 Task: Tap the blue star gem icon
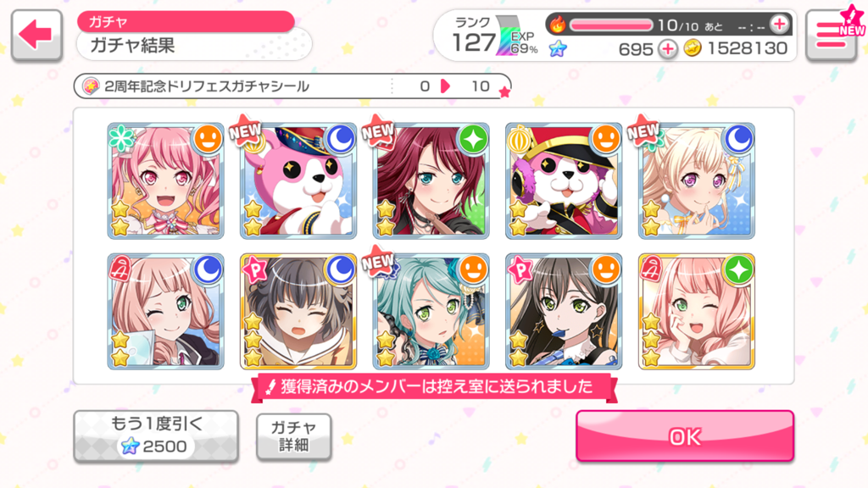tap(558, 49)
